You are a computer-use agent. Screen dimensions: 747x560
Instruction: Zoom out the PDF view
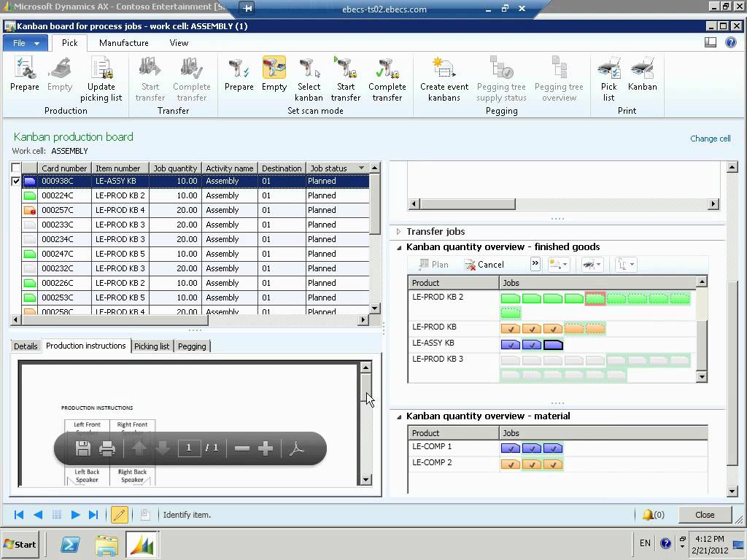(242, 448)
